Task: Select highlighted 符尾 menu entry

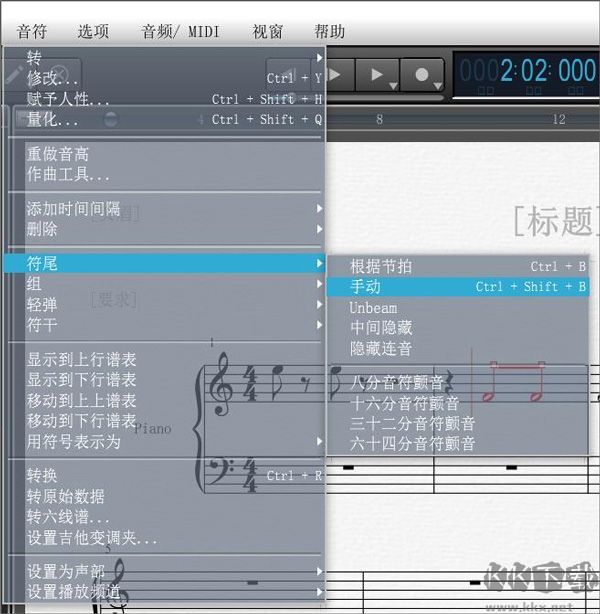Action: (165, 263)
